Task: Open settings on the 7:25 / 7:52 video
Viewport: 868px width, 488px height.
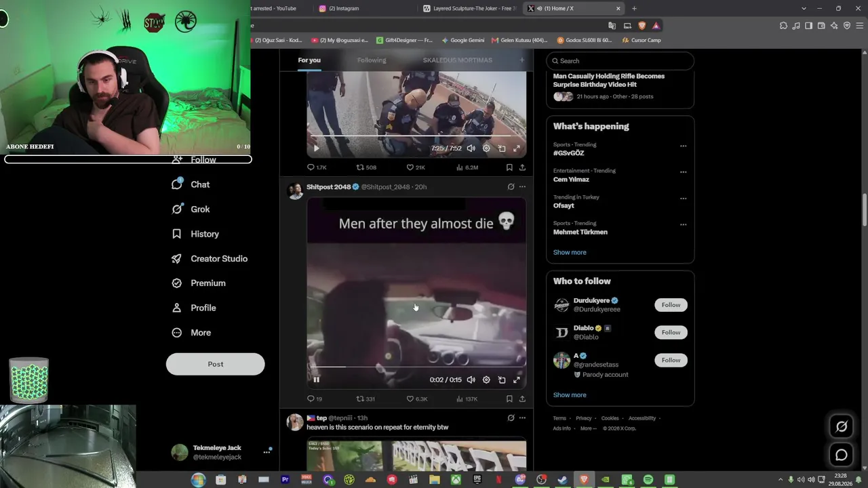Action: click(x=486, y=148)
